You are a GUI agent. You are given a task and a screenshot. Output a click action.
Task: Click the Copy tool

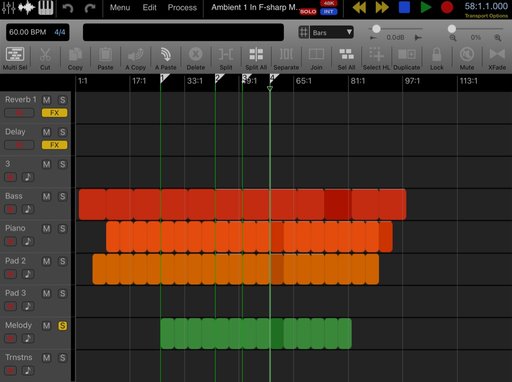coord(75,59)
